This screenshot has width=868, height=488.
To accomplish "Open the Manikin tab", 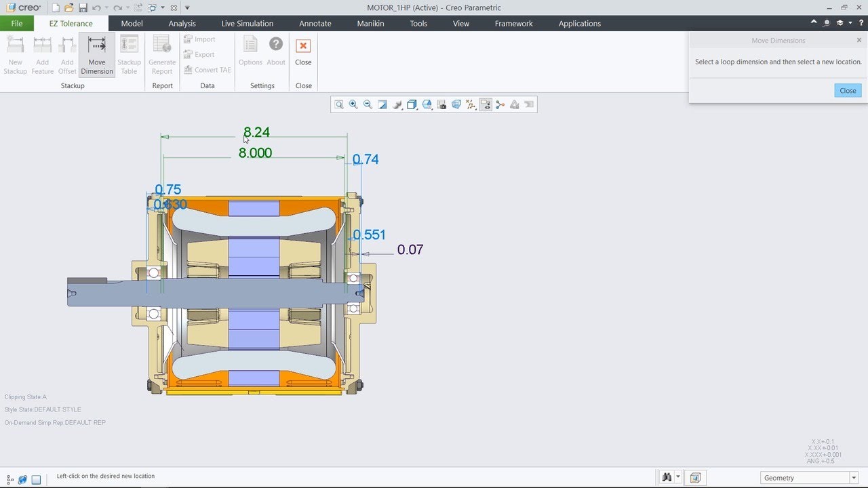I will click(x=371, y=23).
